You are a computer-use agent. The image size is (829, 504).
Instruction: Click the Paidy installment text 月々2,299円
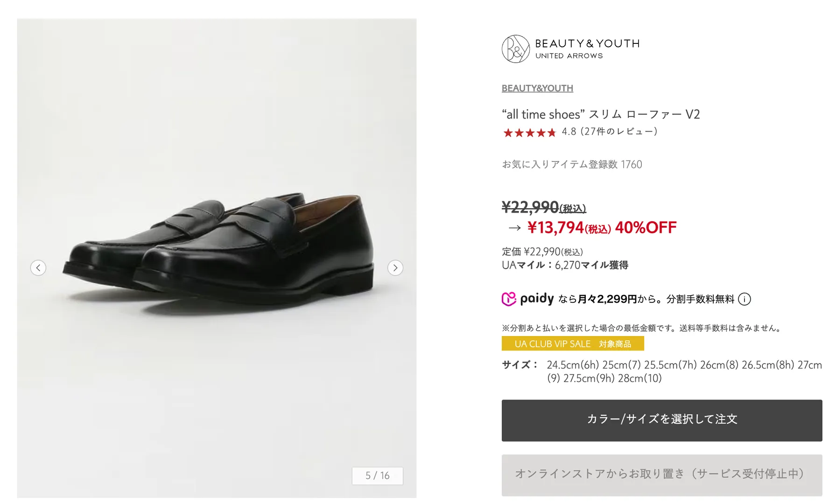(x=607, y=299)
